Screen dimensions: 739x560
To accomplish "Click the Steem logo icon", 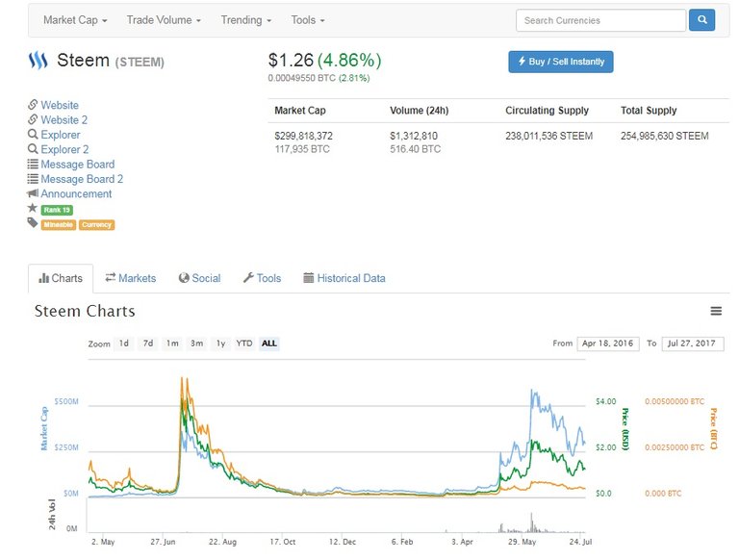I will (x=38, y=61).
